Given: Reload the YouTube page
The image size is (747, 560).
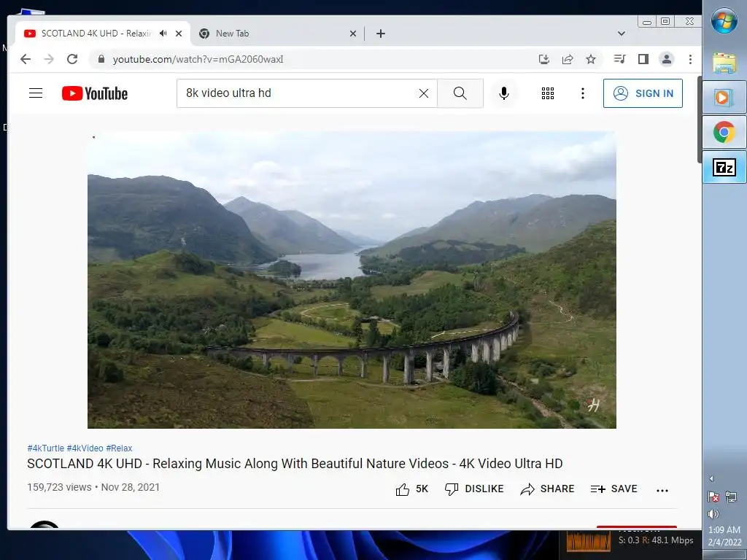Looking at the screenshot, I should (x=72, y=59).
